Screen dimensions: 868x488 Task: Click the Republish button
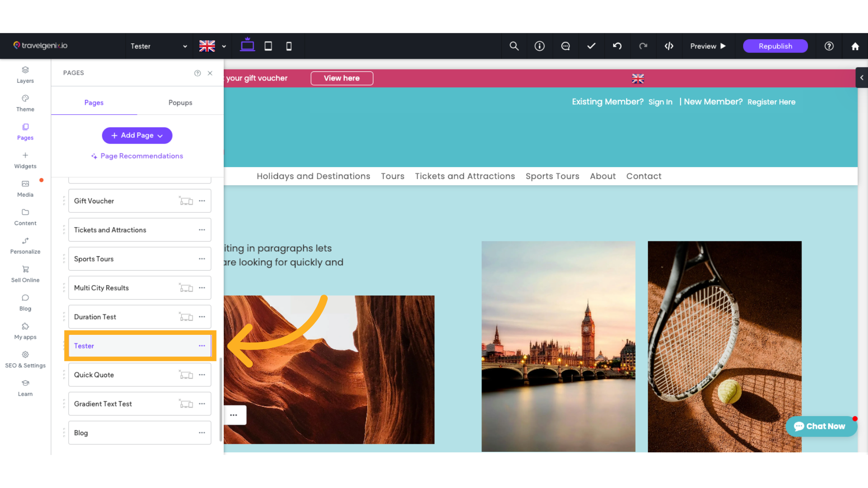coord(775,46)
